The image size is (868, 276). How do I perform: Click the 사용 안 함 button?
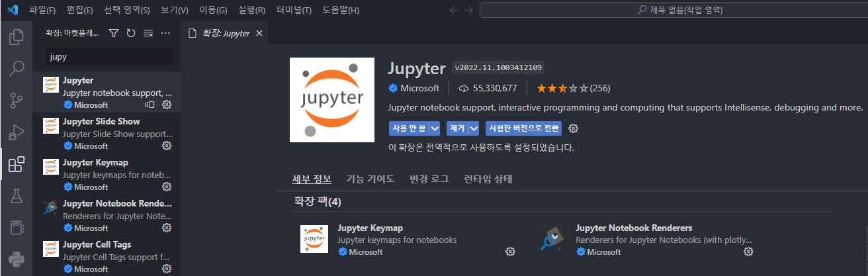pyautogui.click(x=409, y=128)
